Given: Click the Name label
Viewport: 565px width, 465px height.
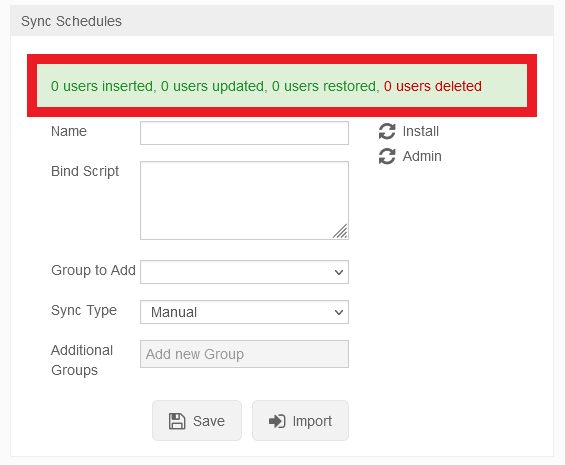Looking at the screenshot, I should tap(69, 131).
